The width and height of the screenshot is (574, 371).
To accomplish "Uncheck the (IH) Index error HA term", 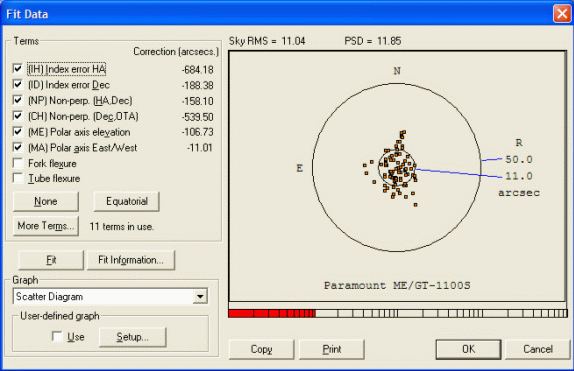I will point(17,68).
